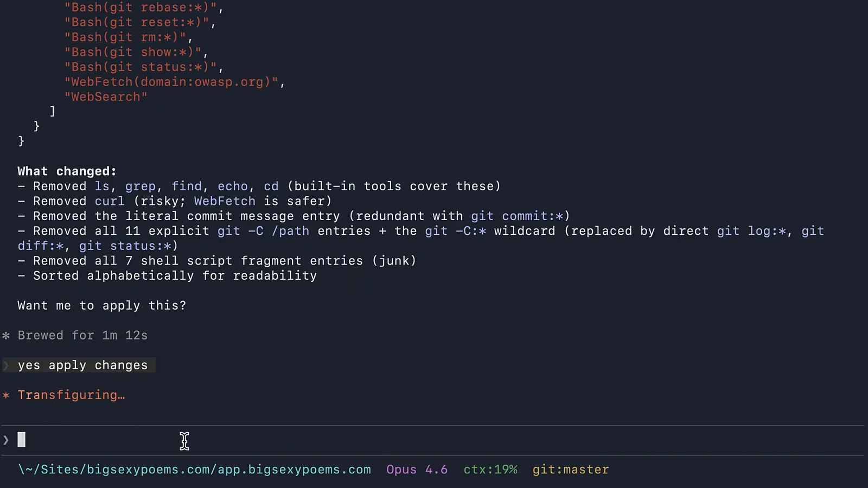Click the 'cd' word in the removed list

point(271,187)
